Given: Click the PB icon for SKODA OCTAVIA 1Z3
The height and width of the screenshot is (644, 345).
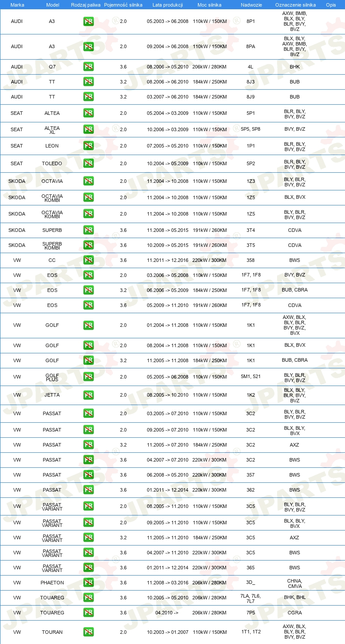Looking at the screenshot, I should (x=88, y=181).
